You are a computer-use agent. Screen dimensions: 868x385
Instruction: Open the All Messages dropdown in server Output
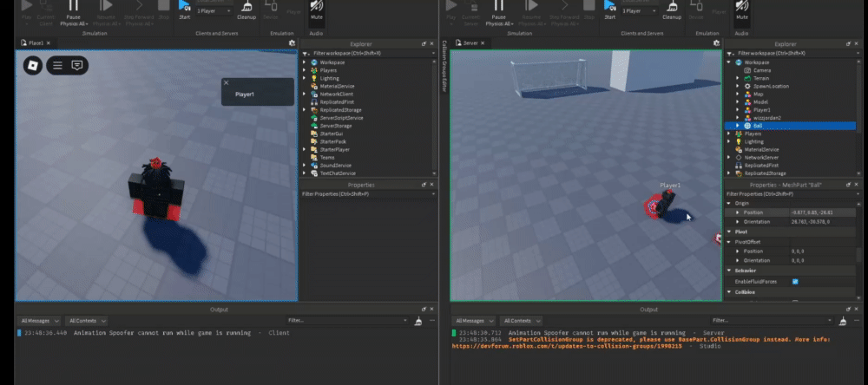(x=473, y=321)
